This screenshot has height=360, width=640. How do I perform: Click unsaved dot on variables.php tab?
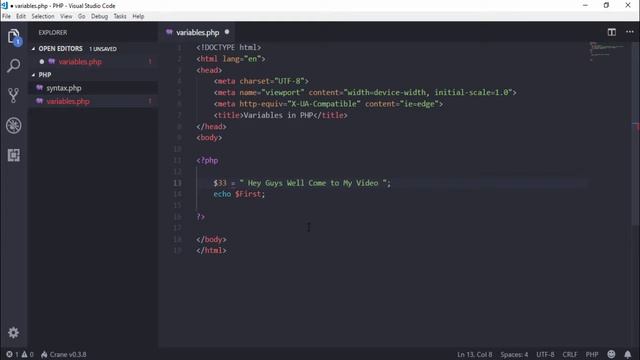tap(227, 32)
